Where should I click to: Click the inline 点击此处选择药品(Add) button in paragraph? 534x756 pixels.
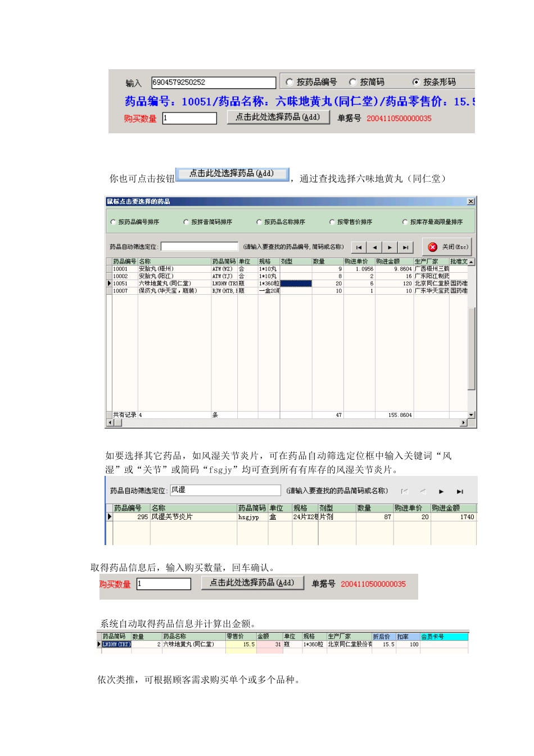[232, 174]
